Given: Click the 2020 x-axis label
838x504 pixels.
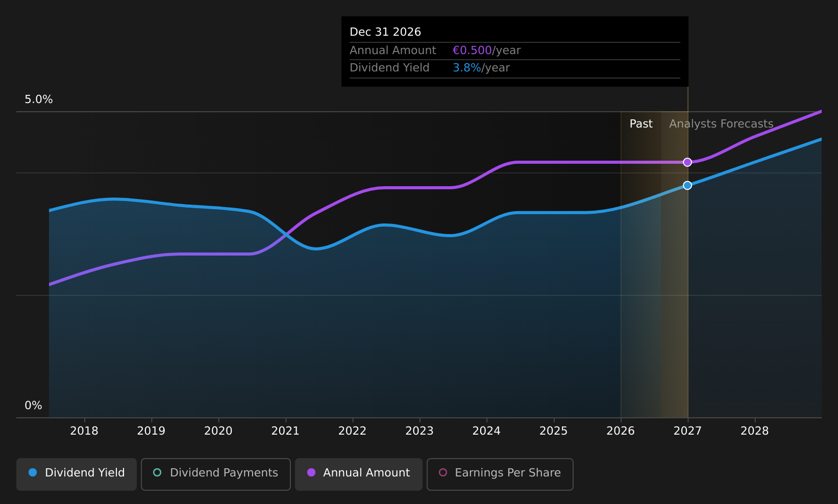Looking at the screenshot, I should coord(218,431).
